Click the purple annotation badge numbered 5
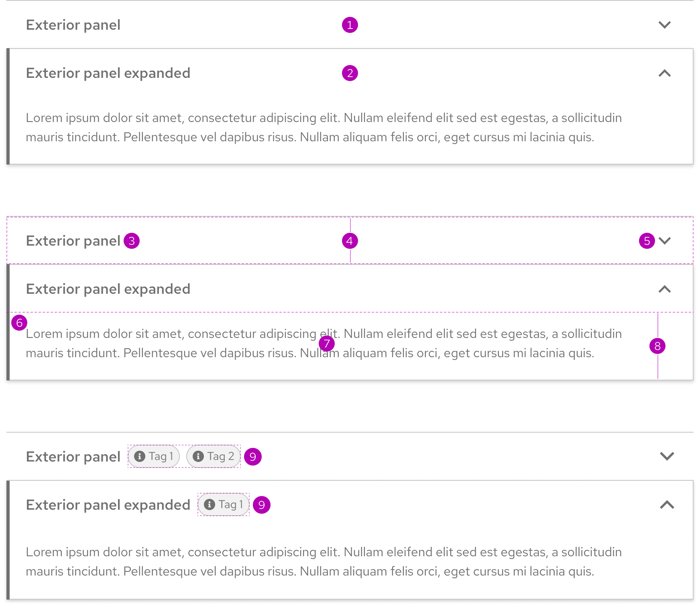 pos(647,241)
